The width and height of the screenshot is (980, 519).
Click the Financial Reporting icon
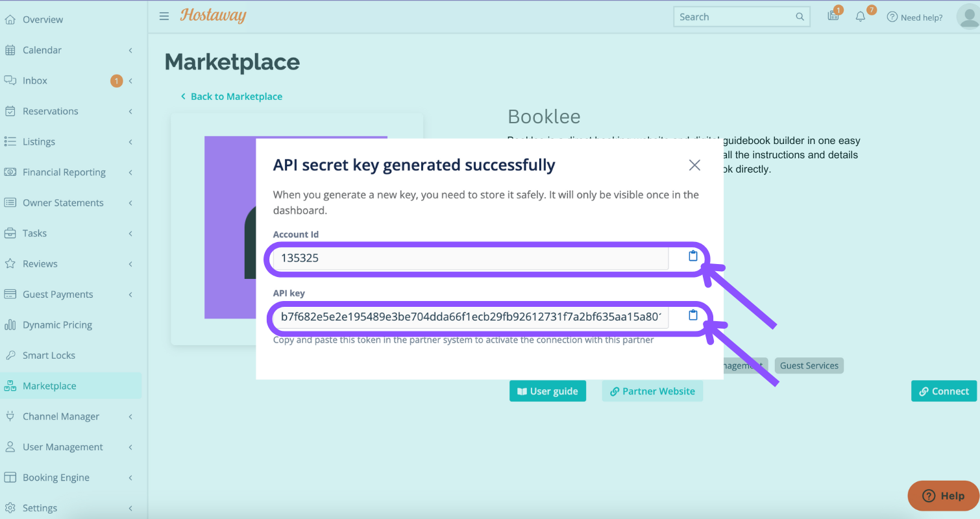pos(10,172)
